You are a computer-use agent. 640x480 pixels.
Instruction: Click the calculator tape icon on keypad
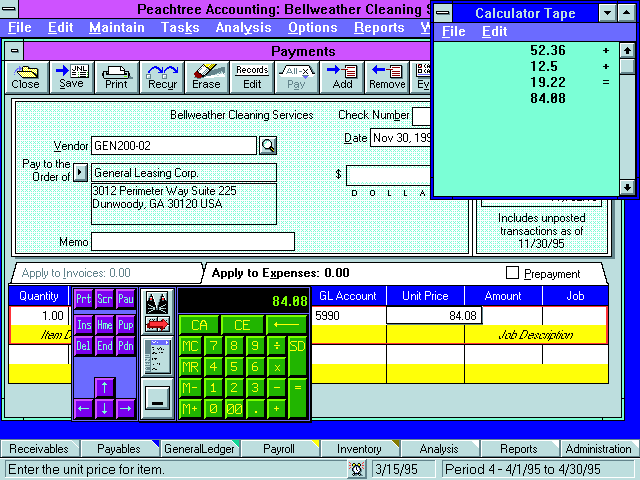click(156, 354)
